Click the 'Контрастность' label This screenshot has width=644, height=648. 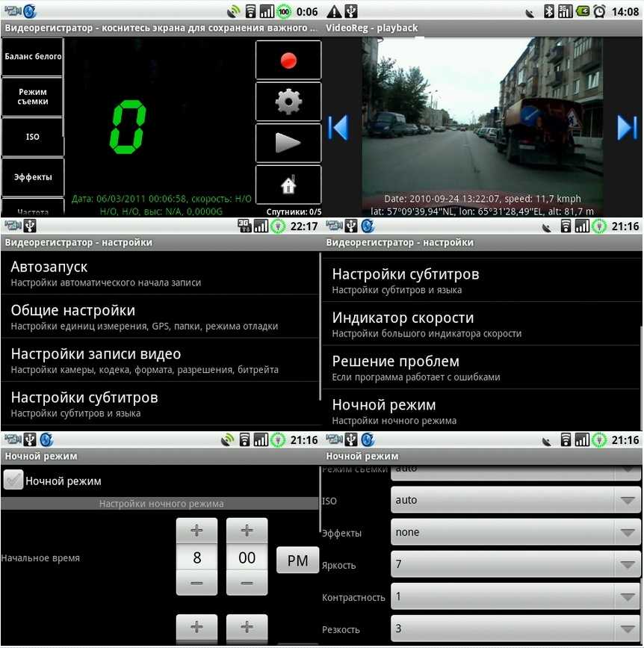[x=353, y=598]
